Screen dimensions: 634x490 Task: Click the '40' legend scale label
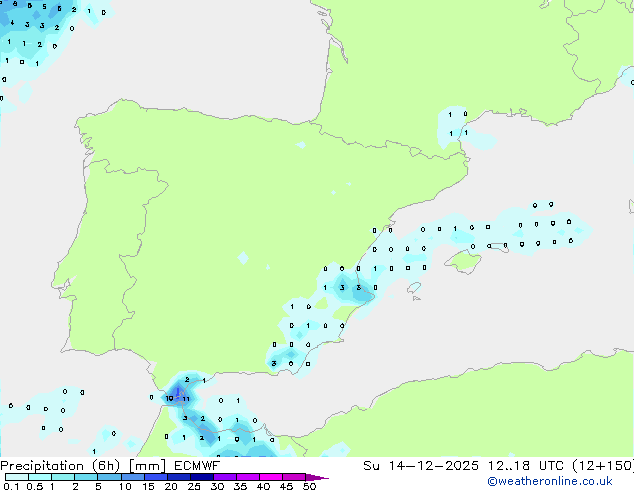(263, 486)
